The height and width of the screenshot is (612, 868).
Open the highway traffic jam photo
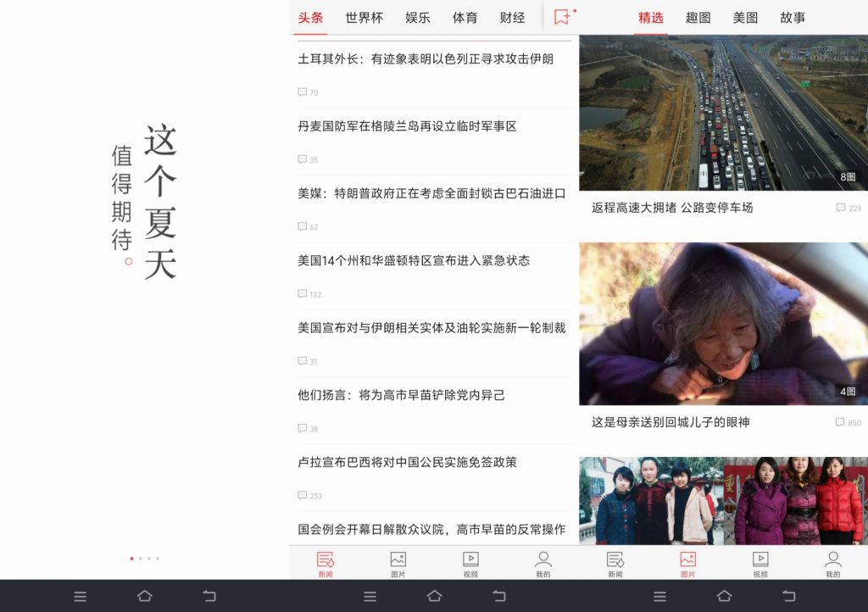tap(723, 113)
